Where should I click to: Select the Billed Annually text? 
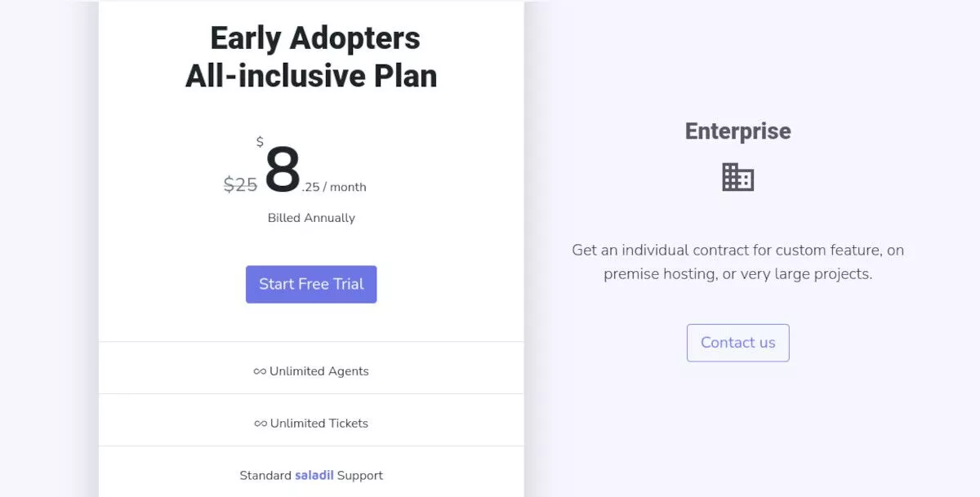[311, 218]
